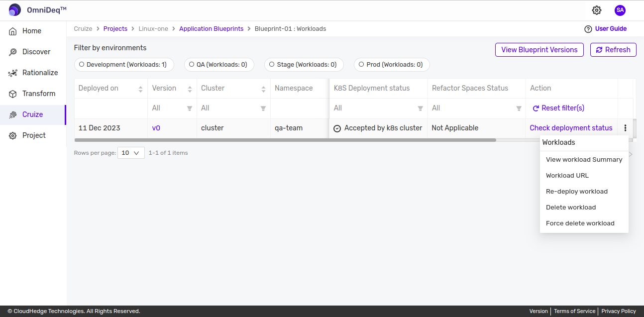
Task: Navigate to Projects breadcrumb
Action: click(x=115, y=29)
